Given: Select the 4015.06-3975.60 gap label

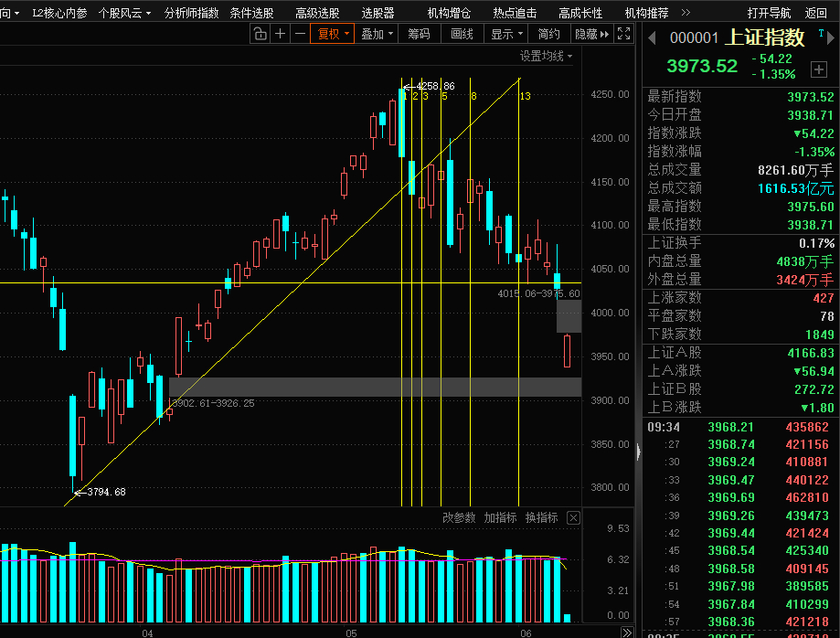Looking at the screenshot, I should (x=538, y=293).
